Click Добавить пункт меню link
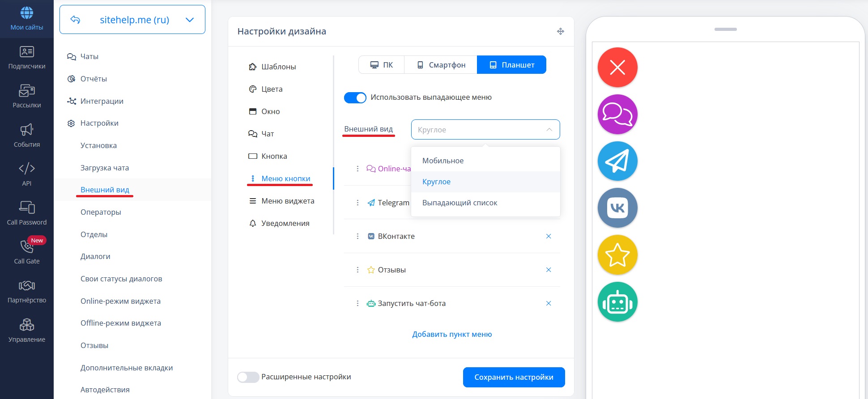Screen dimensions: 868x399 point(452,334)
